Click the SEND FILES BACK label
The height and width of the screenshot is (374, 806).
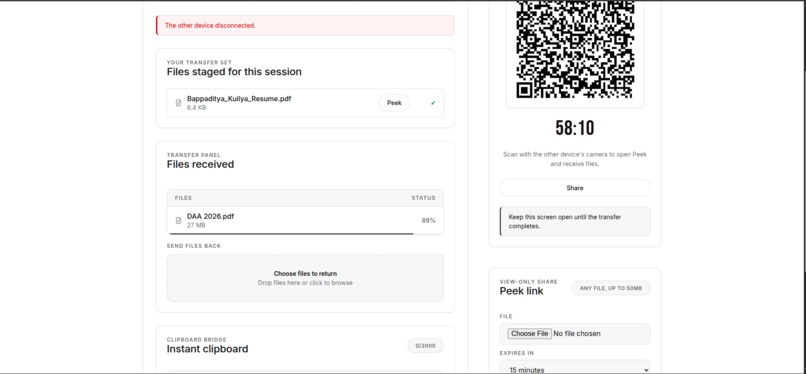(x=194, y=246)
